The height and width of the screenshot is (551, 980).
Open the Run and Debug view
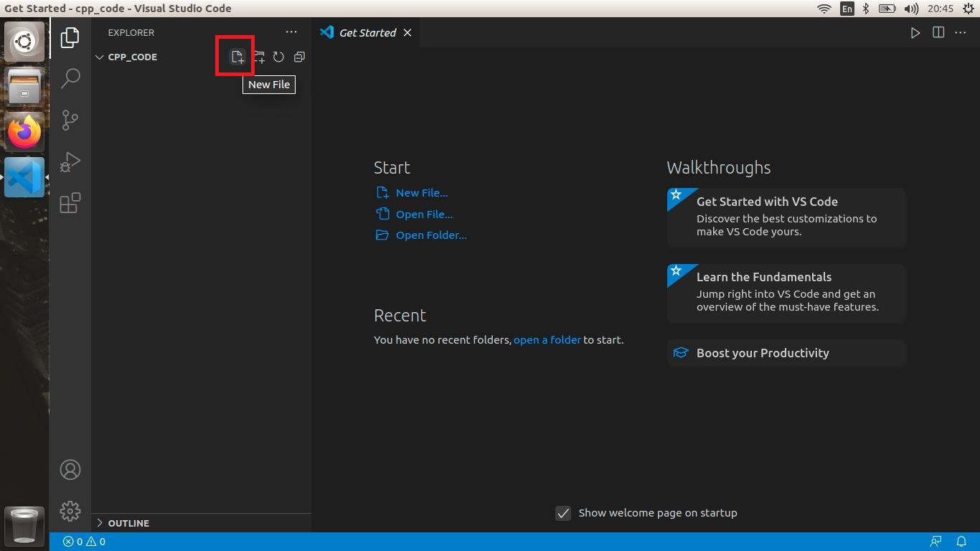coord(70,161)
